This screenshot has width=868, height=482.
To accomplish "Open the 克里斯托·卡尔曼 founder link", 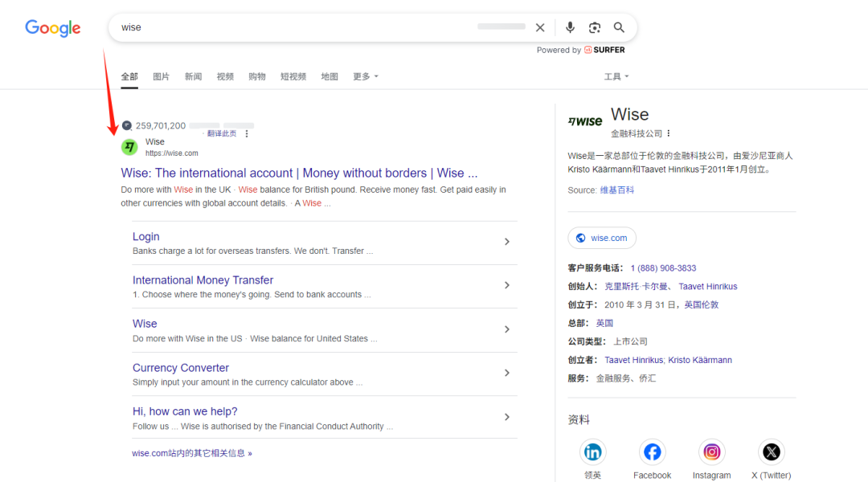I will pos(636,286).
